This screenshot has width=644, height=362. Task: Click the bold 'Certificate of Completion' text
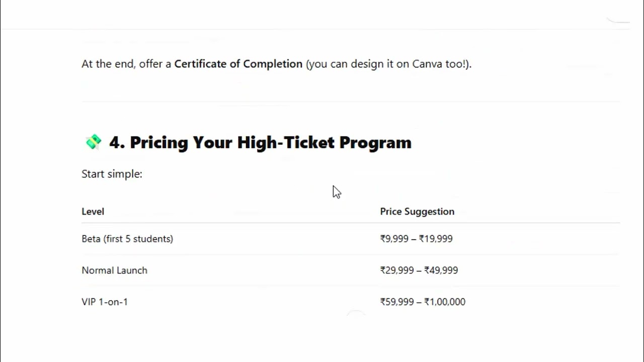click(x=238, y=64)
